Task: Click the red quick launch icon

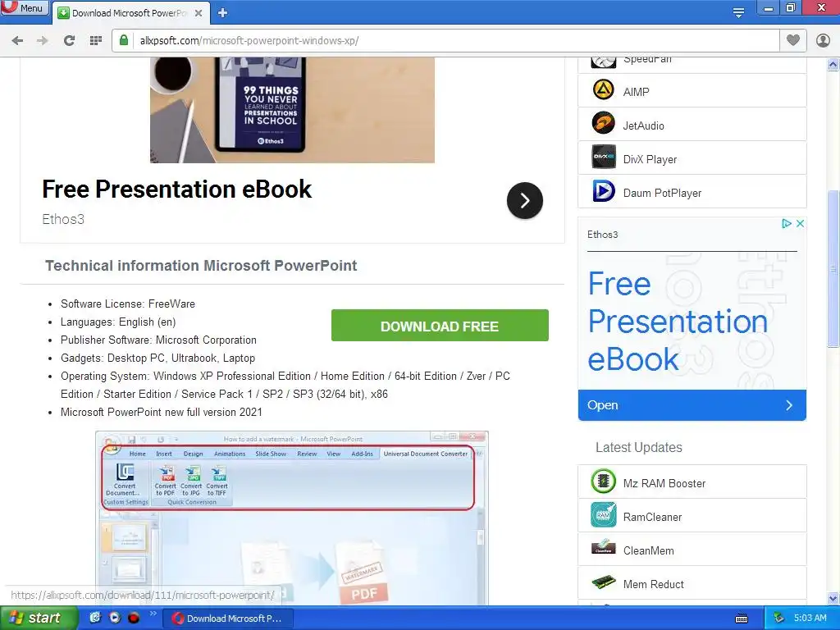Action: click(x=134, y=618)
